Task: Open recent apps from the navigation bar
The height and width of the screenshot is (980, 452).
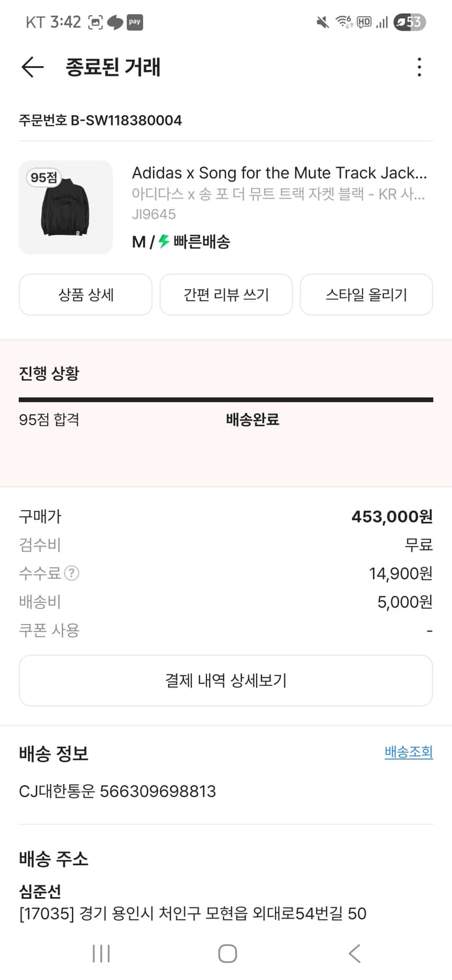Action: (x=101, y=953)
